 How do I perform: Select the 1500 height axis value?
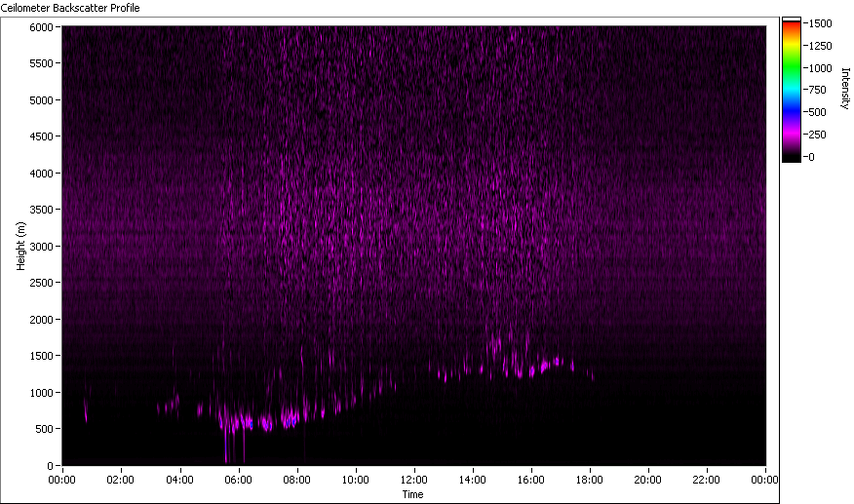[41, 355]
